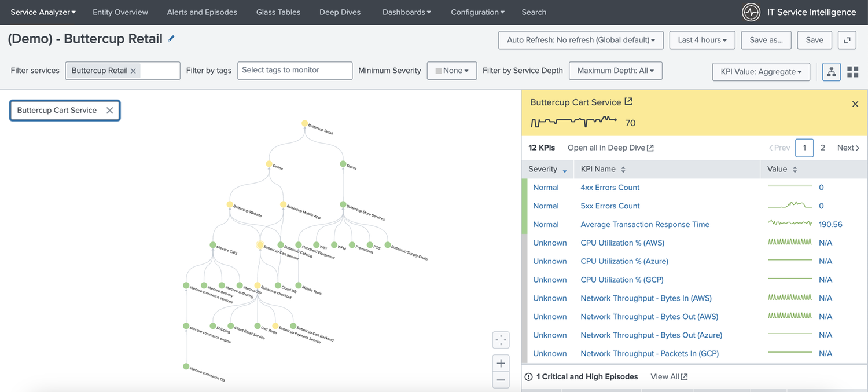Open the Auto Refresh dropdown

(x=580, y=40)
